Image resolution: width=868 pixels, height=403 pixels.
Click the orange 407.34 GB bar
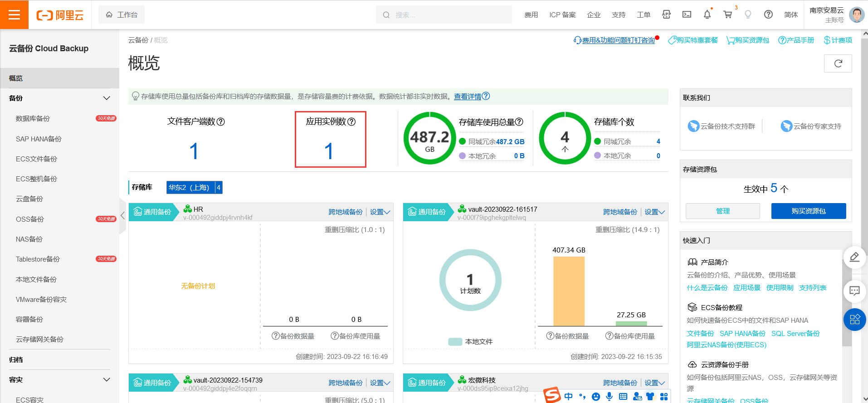tap(569, 291)
